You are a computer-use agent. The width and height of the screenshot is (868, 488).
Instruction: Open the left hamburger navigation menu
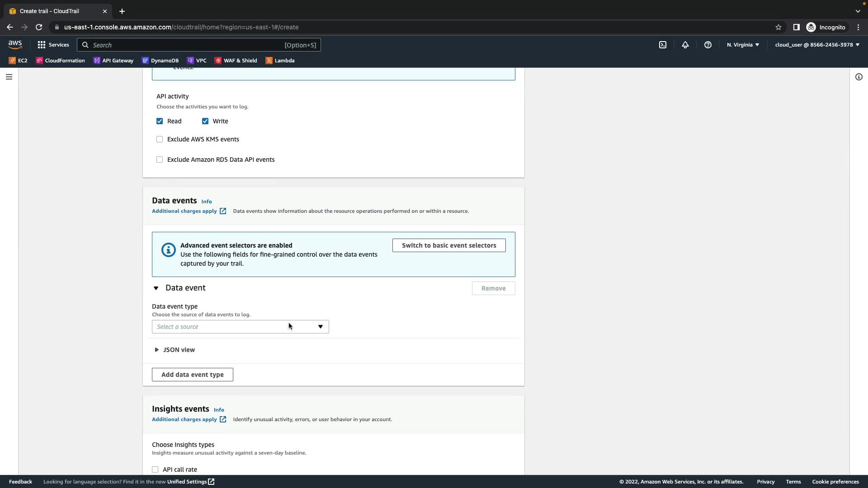pyautogui.click(x=9, y=77)
